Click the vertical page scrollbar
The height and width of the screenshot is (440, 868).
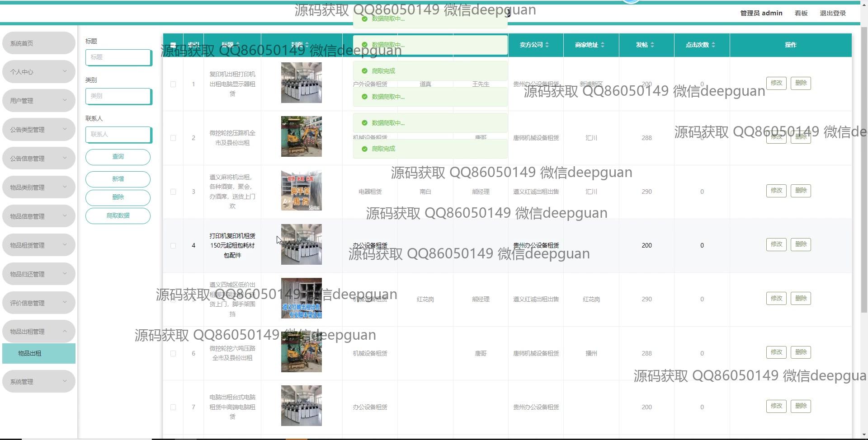(864, 169)
